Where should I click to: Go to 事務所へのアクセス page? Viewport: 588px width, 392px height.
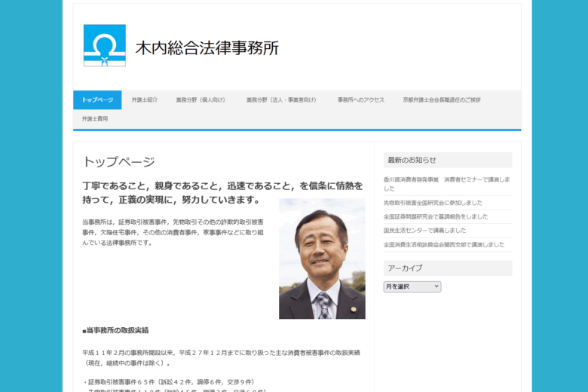(360, 100)
